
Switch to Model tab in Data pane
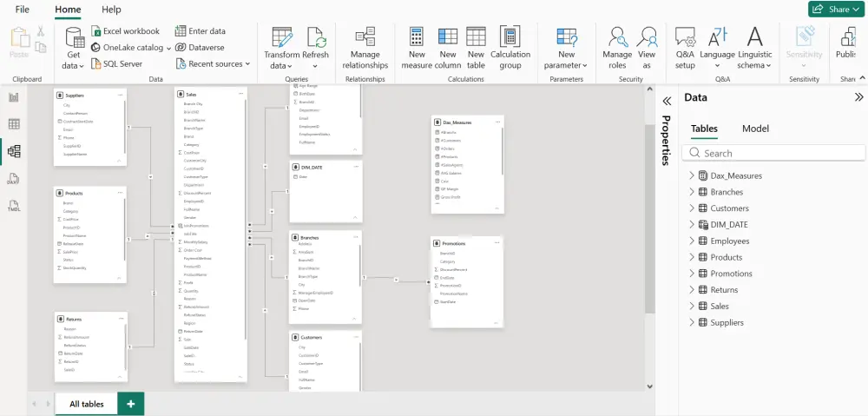click(755, 129)
